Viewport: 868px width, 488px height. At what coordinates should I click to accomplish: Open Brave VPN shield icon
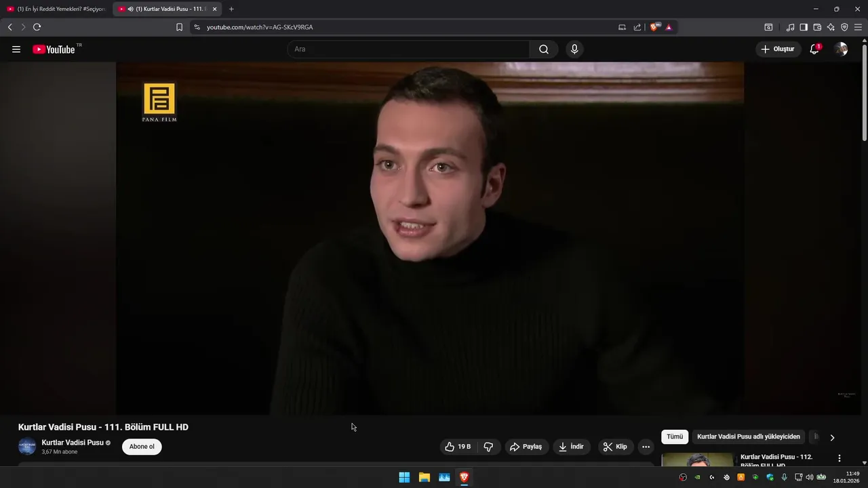pyautogui.click(x=844, y=27)
